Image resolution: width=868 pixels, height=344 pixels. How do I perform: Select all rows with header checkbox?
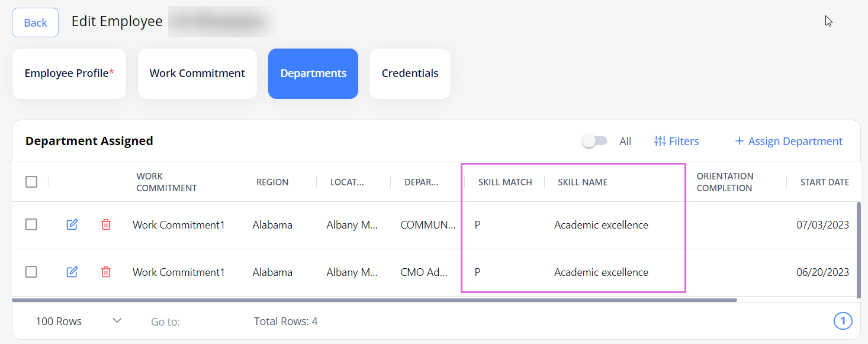31,182
